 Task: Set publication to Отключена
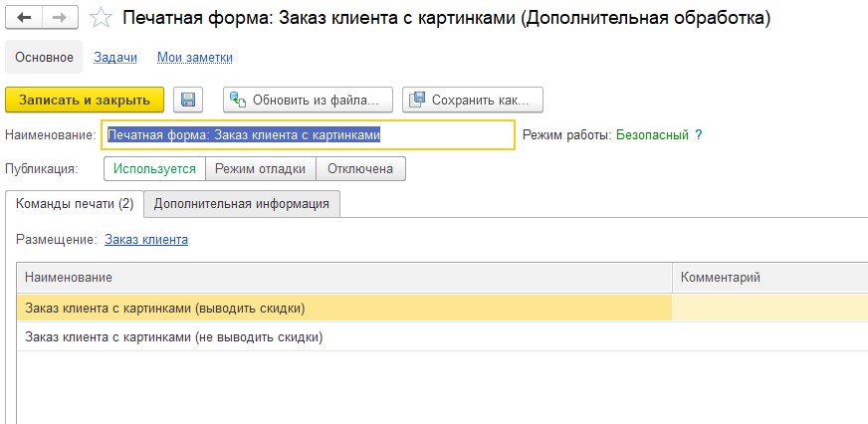click(360, 169)
